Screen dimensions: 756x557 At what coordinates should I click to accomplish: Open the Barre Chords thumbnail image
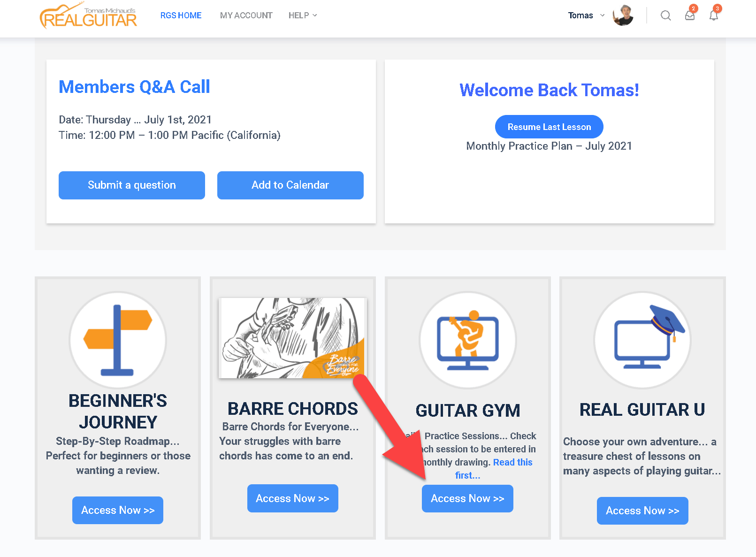pyautogui.click(x=292, y=338)
